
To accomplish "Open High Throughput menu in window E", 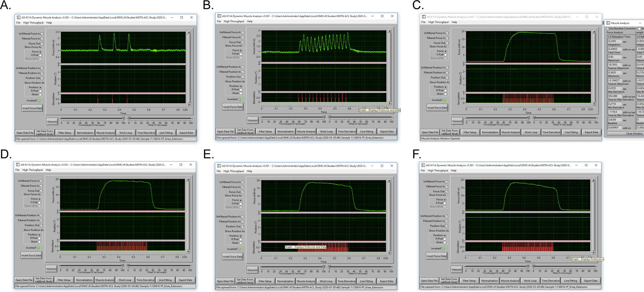I will click(234, 171).
